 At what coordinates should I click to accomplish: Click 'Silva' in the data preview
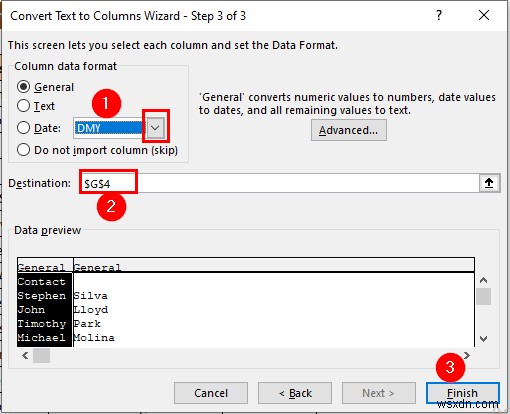(90, 296)
